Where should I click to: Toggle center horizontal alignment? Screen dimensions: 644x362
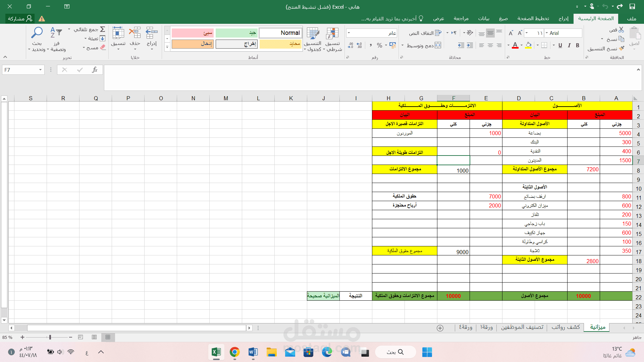pyautogui.click(x=490, y=45)
